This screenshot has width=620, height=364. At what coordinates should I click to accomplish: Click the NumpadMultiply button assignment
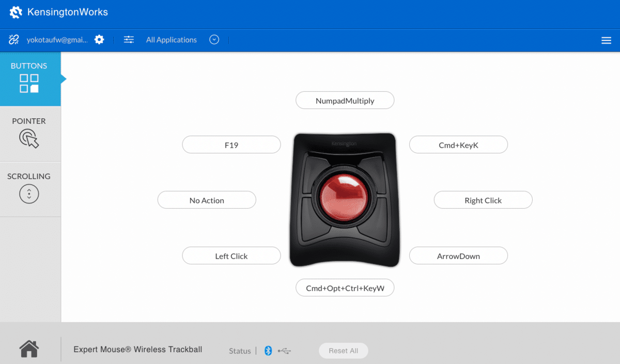[x=345, y=101]
